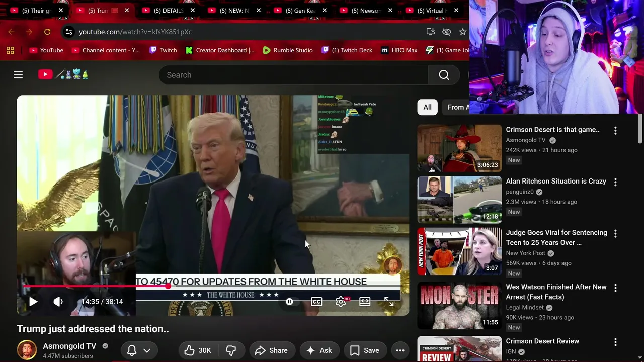Open the Twitch bookmark
The image size is (644, 362).
[163, 50]
